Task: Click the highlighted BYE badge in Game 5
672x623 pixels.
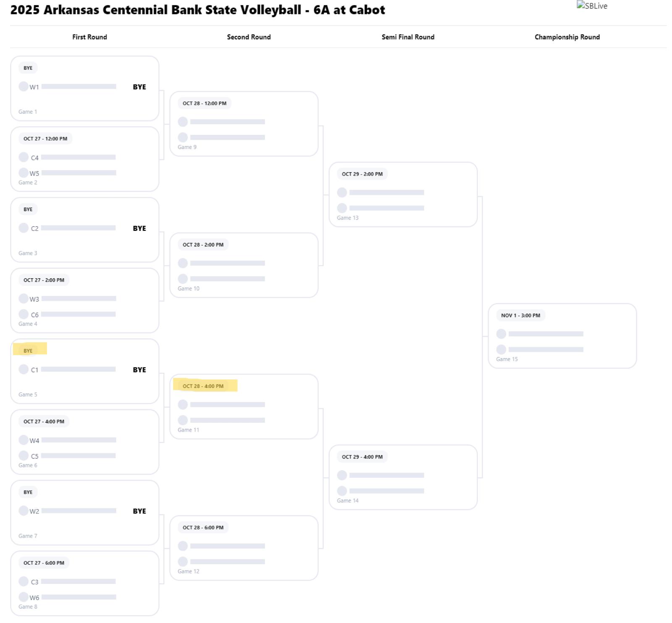Action: tap(28, 351)
